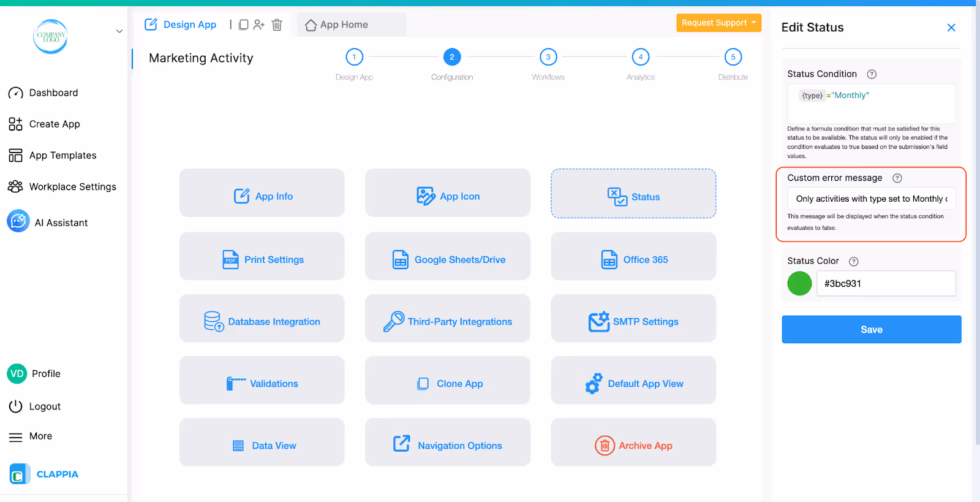Open SMTP Settings tile
The height and width of the screenshot is (502, 980).
click(x=633, y=318)
